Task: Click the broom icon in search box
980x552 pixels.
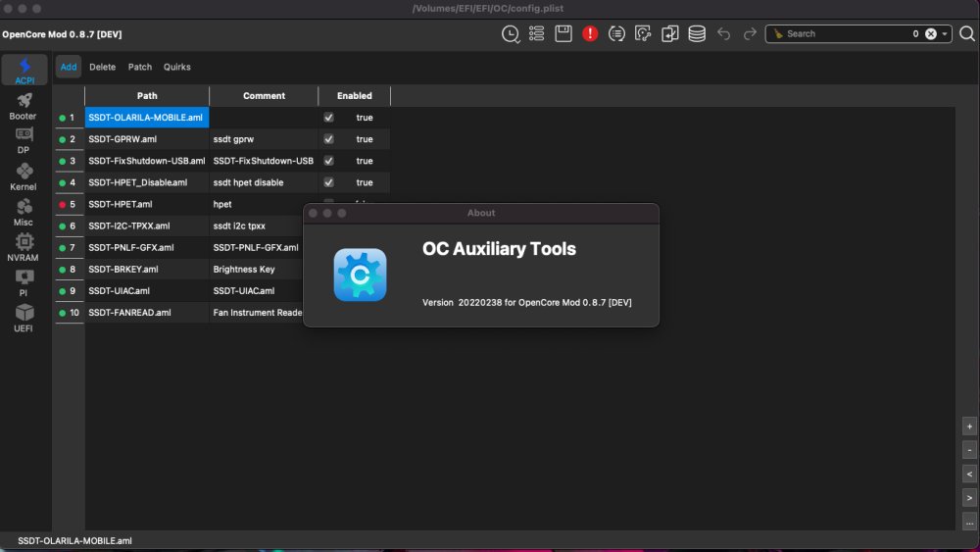Action: tap(778, 33)
